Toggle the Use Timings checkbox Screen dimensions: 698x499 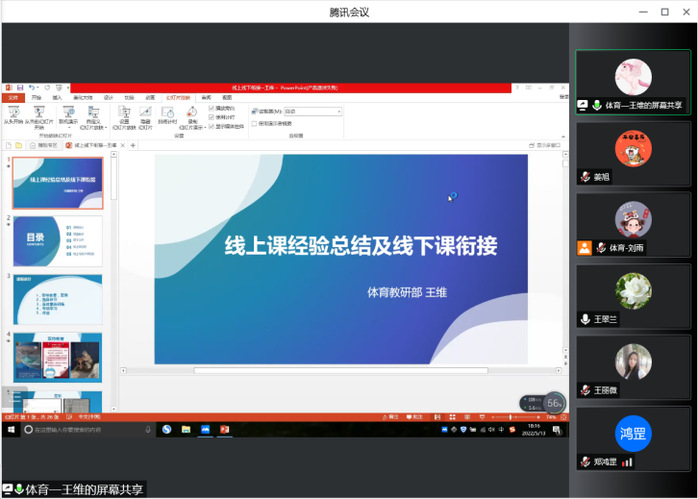point(212,115)
